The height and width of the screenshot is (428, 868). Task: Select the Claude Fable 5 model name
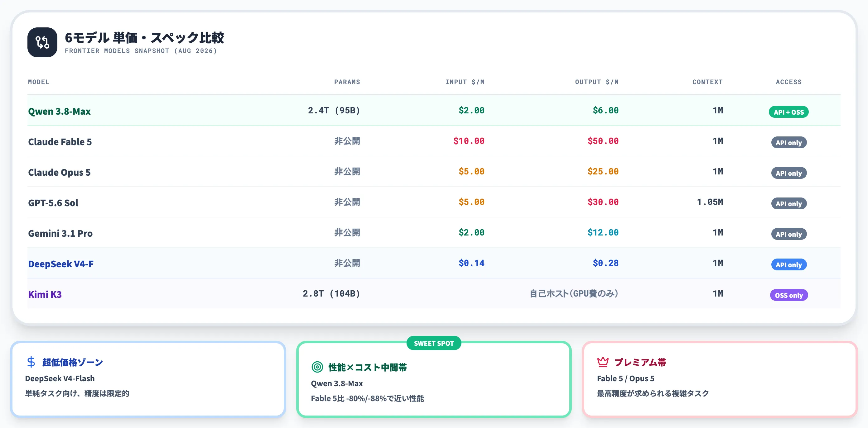point(60,142)
